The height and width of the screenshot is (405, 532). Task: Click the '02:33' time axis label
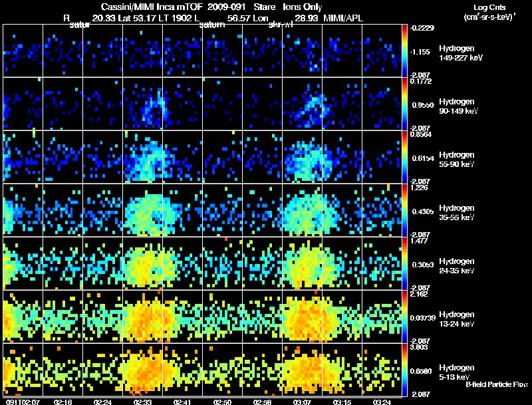[x=142, y=402]
